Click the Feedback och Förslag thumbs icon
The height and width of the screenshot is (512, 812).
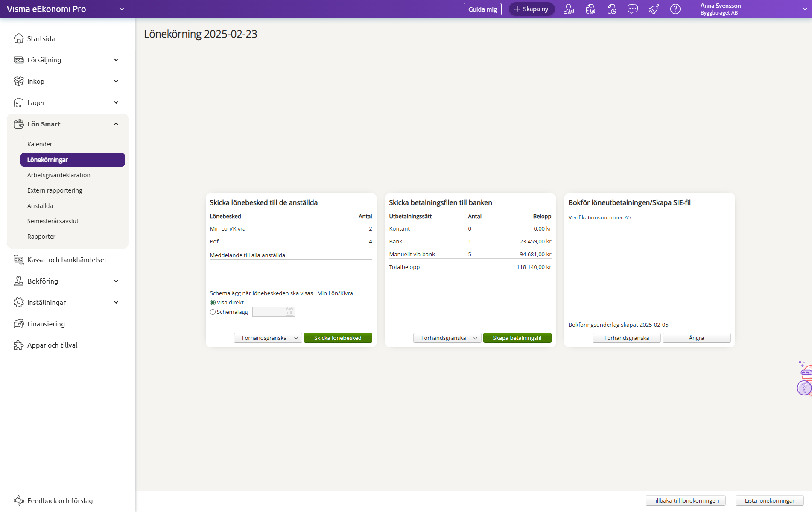pyautogui.click(x=18, y=500)
